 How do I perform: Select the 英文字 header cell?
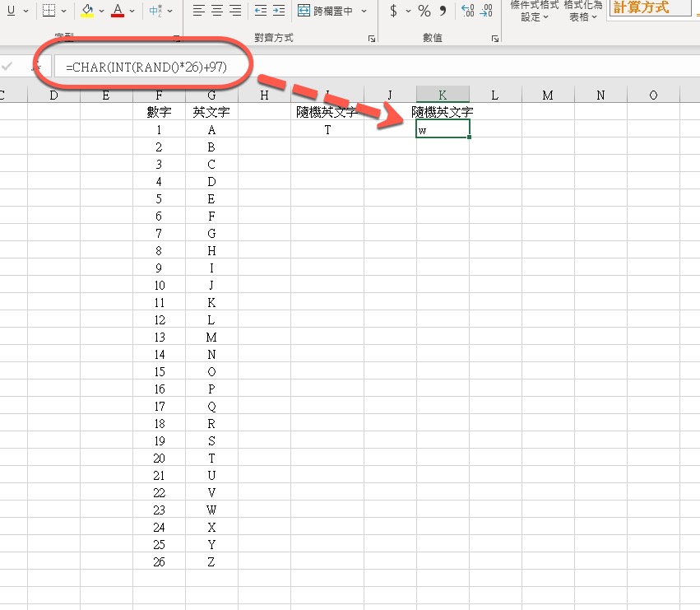pos(211,112)
